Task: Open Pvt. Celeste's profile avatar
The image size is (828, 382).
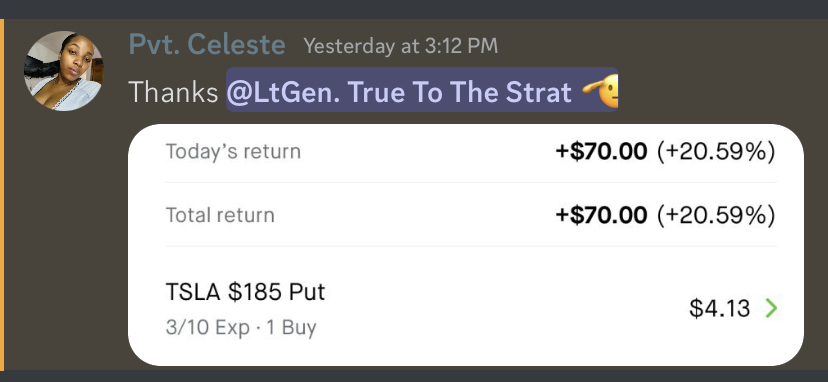Action: coord(63,71)
